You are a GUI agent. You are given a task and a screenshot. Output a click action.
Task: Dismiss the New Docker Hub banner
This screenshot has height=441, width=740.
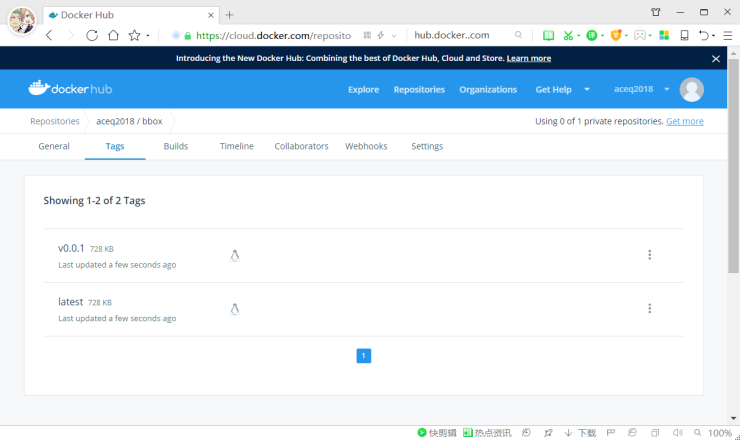[716, 59]
